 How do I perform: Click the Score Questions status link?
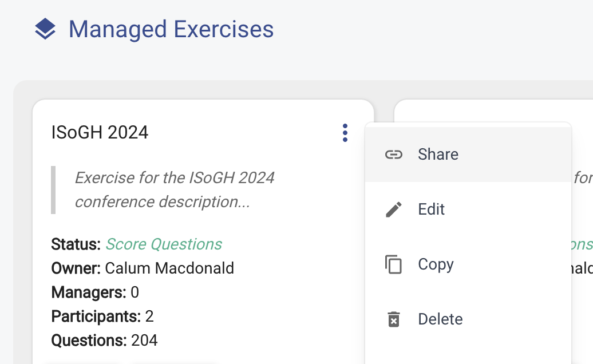click(164, 244)
